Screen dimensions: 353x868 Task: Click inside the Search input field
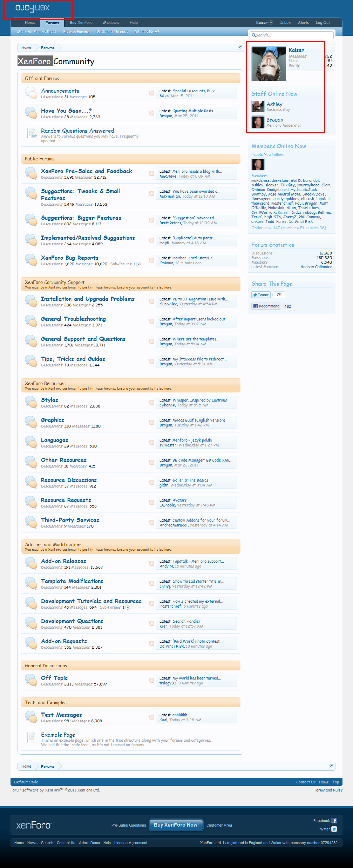[292, 35]
